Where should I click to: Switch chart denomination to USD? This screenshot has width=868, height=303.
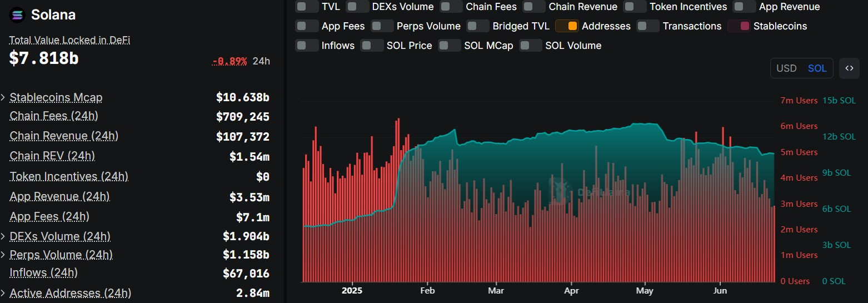(786, 68)
